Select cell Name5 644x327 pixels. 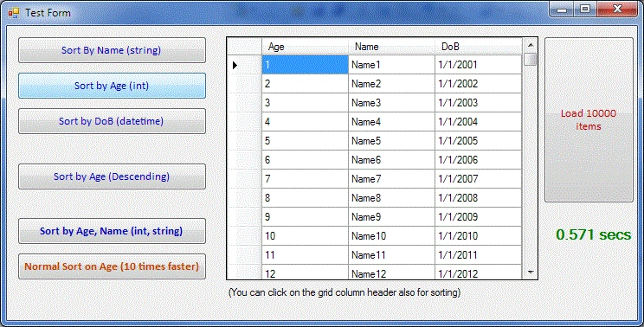(391, 141)
